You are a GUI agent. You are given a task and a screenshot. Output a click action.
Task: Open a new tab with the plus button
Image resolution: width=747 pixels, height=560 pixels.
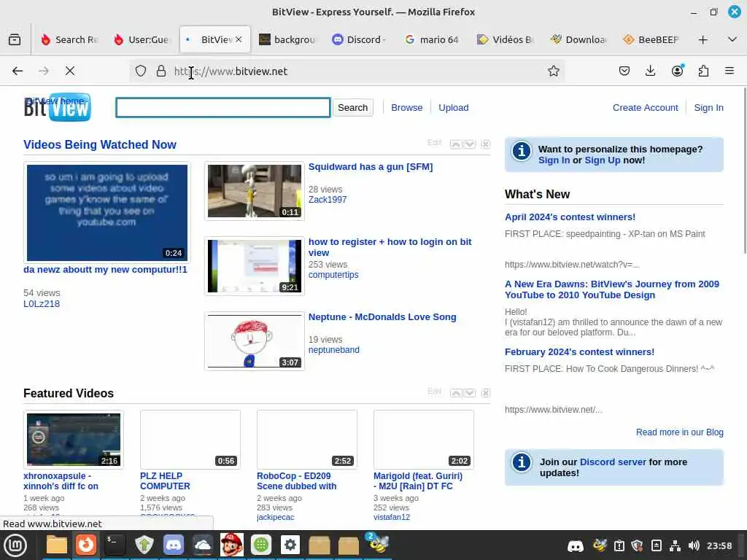point(703,40)
